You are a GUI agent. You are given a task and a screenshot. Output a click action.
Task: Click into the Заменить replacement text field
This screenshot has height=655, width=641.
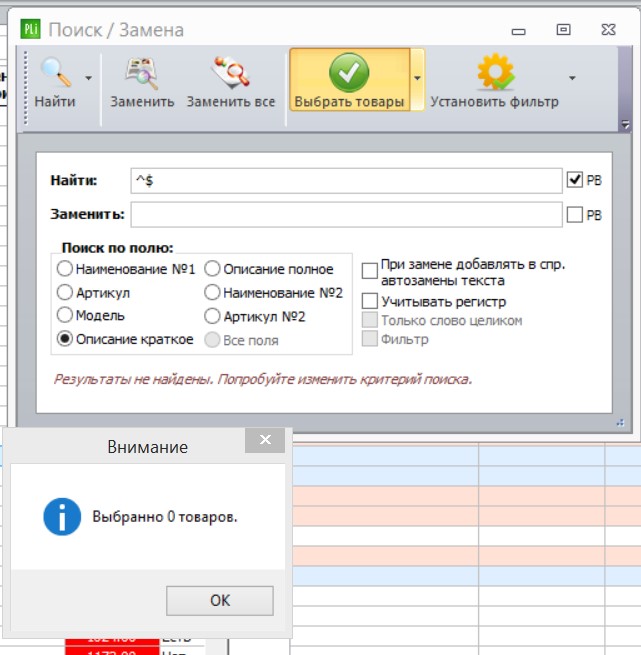[x=346, y=215]
